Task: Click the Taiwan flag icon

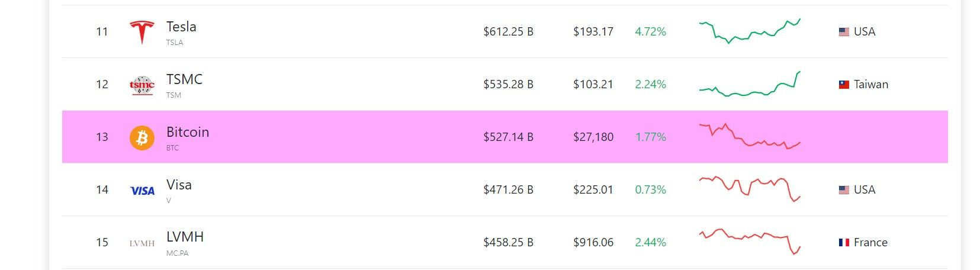Action: coord(844,85)
